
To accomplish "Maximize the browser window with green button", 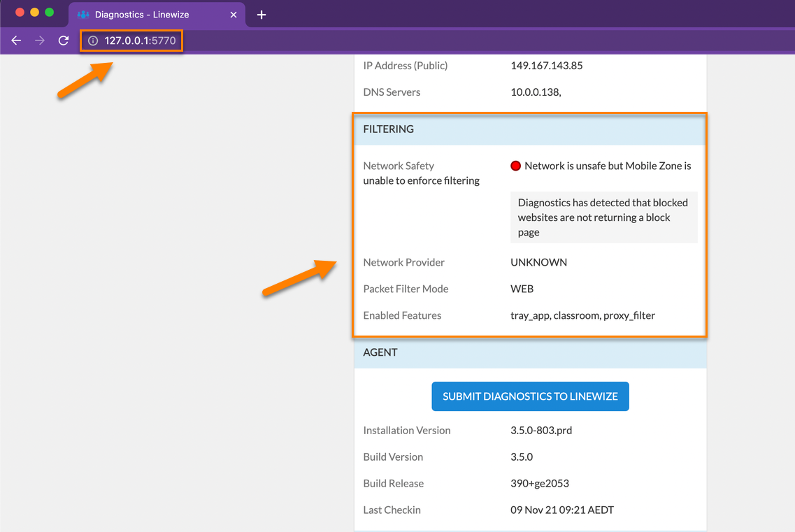I will point(49,12).
